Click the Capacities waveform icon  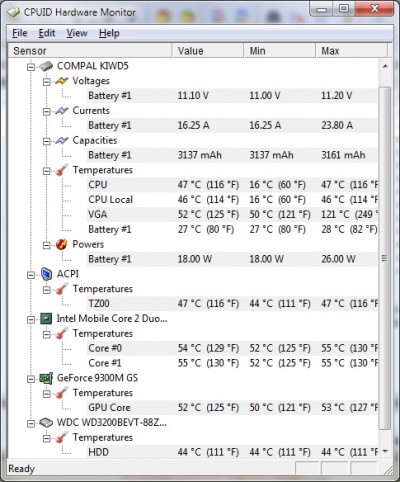(x=62, y=140)
